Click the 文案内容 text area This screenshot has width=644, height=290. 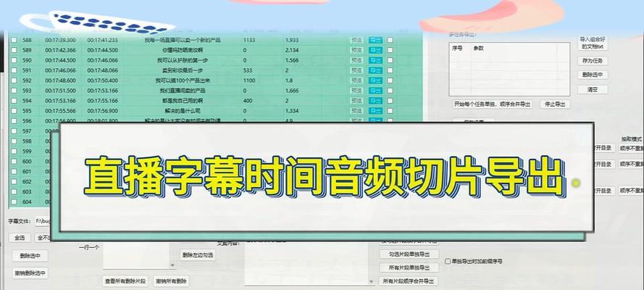tap(308, 265)
